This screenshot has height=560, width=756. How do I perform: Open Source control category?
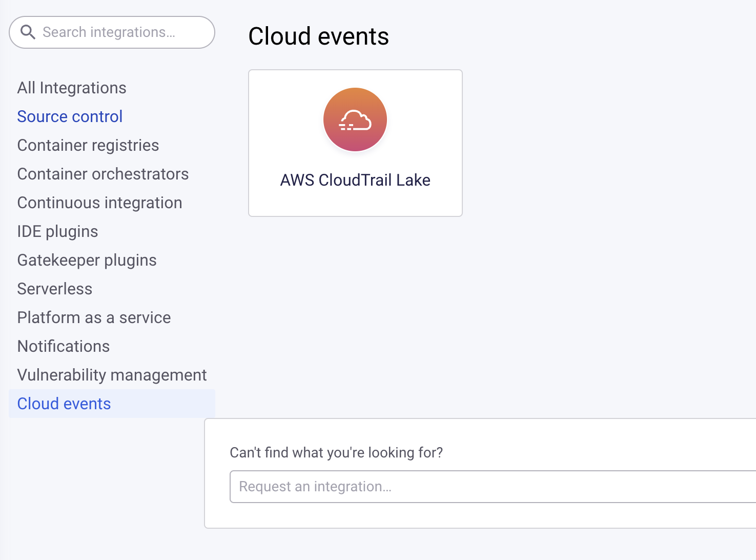70,116
